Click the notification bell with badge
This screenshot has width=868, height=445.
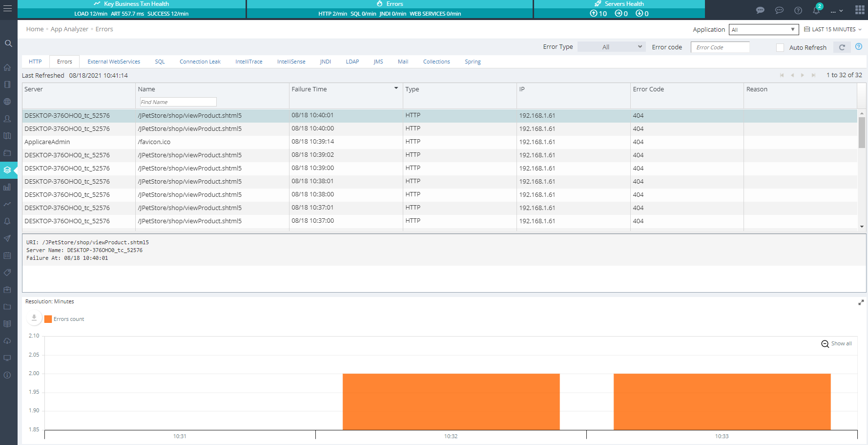(816, 10)
